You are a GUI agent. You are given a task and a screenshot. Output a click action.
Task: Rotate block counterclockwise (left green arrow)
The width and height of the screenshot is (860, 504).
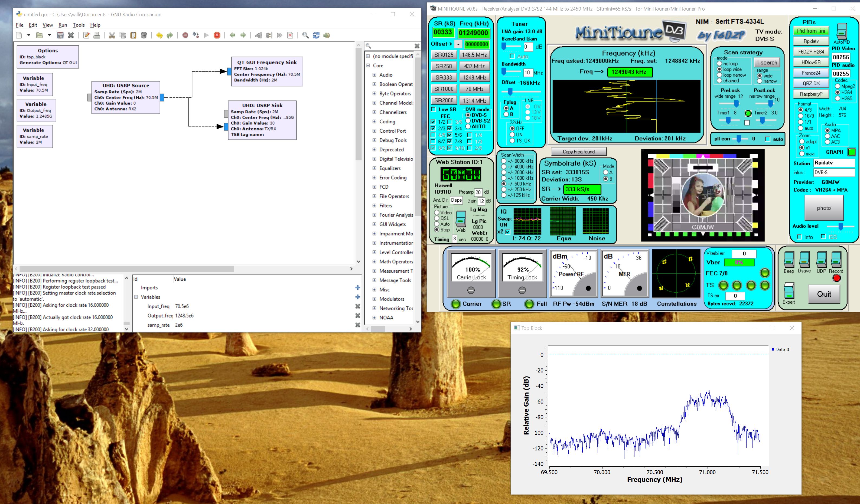pyautogui.click(x=232, y=35)
